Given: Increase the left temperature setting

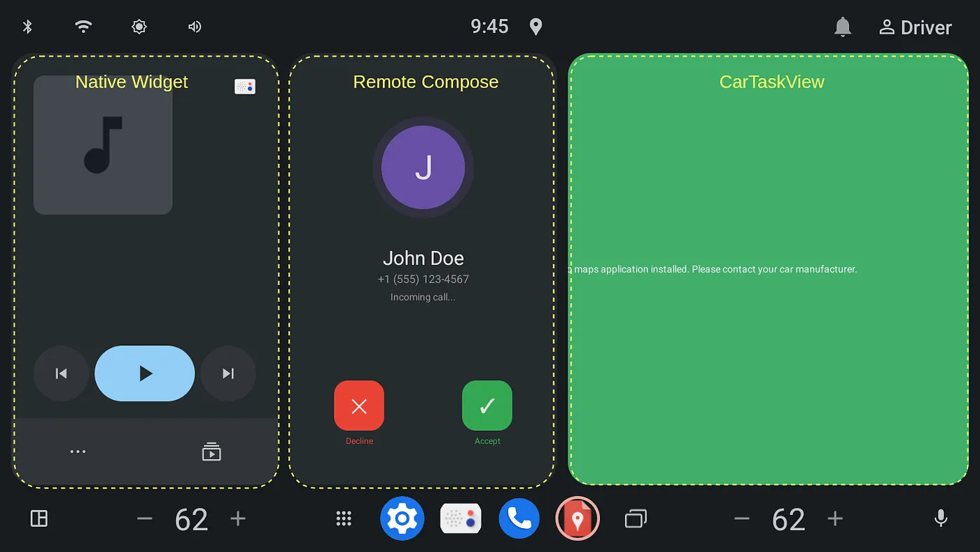Looking at the screenshot, I should coord(238,518).
